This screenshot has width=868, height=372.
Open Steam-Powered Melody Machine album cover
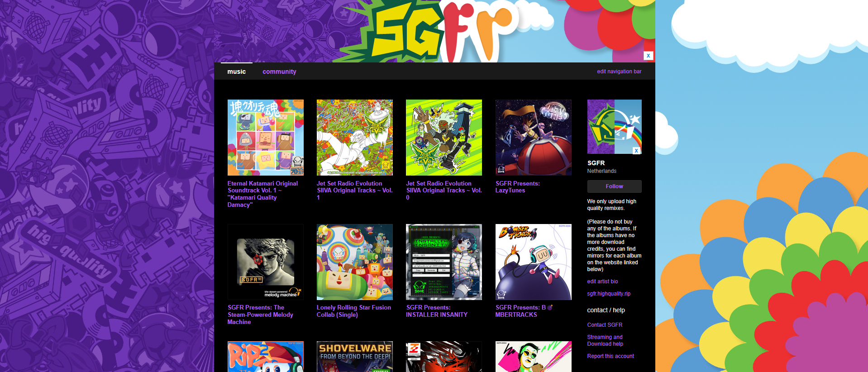point(265,262)
